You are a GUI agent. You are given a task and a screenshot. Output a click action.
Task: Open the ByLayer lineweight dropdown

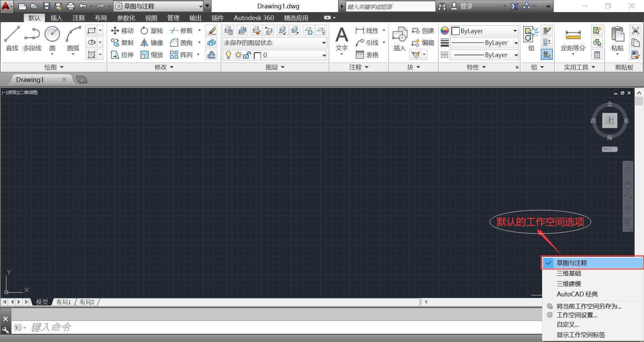(485, 43)
